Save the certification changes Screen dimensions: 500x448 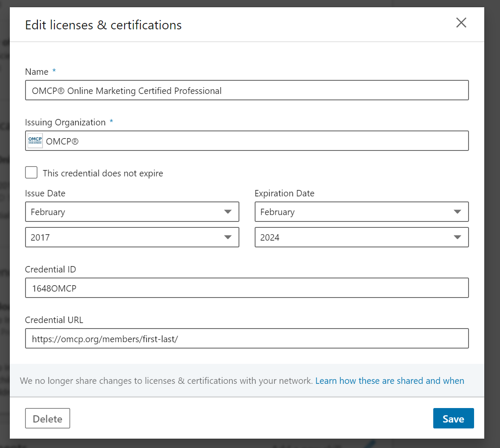453,418
